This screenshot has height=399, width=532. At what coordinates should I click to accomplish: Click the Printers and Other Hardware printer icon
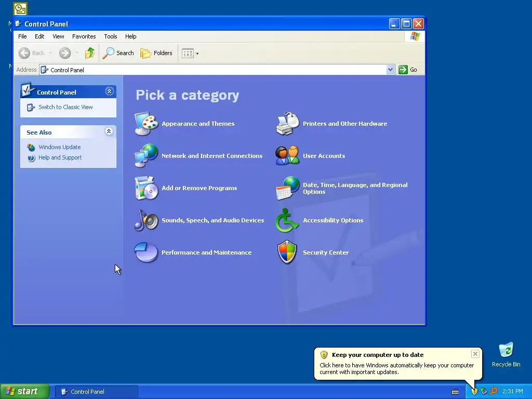287,124
